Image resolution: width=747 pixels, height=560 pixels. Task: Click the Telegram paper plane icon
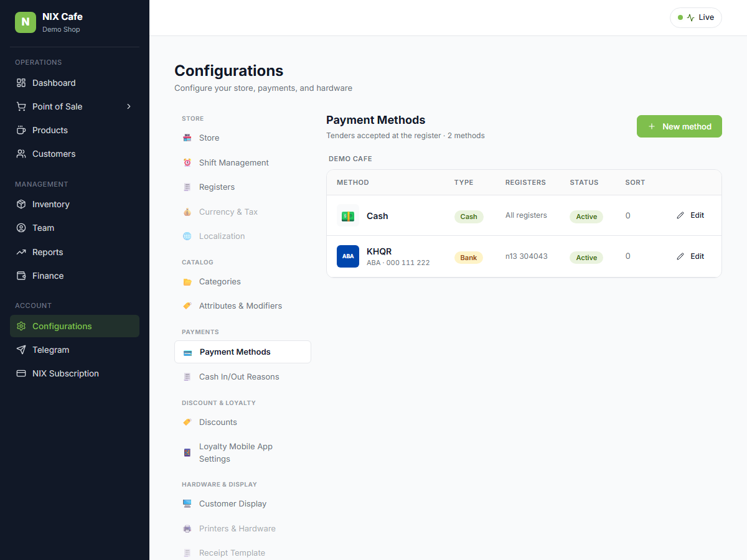pos(21,350)
